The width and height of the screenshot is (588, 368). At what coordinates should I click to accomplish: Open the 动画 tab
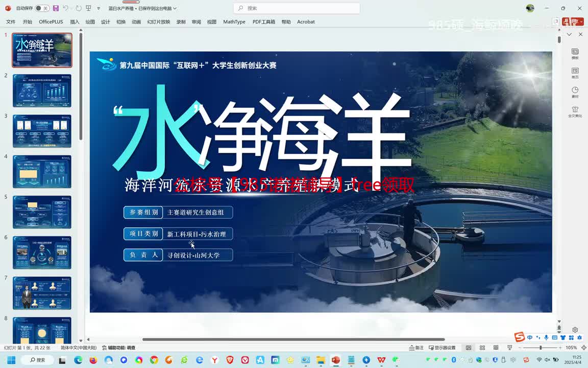pyautogui.click(x=136, y=22)
